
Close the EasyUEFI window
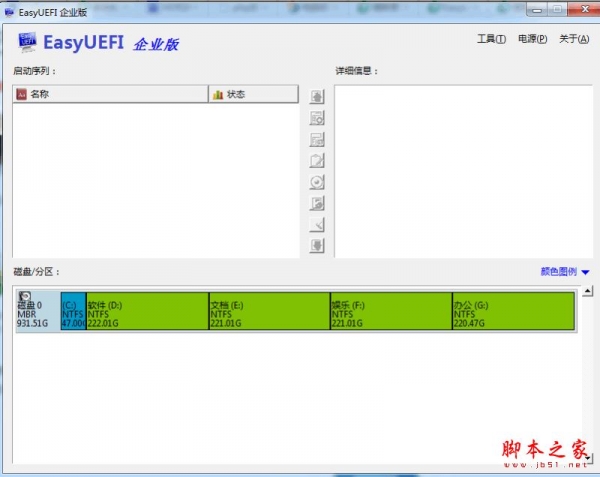point(584,9)
